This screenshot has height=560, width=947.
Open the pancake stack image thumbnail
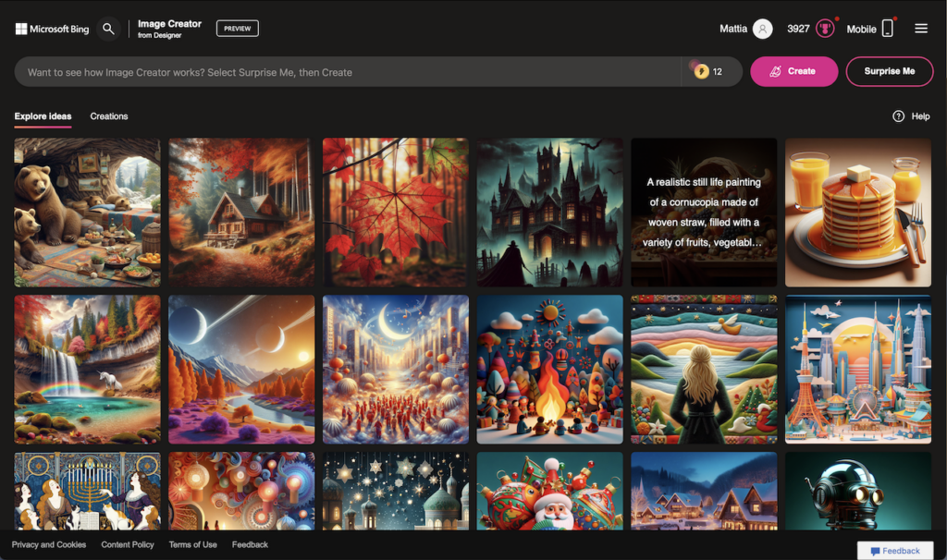857,213
